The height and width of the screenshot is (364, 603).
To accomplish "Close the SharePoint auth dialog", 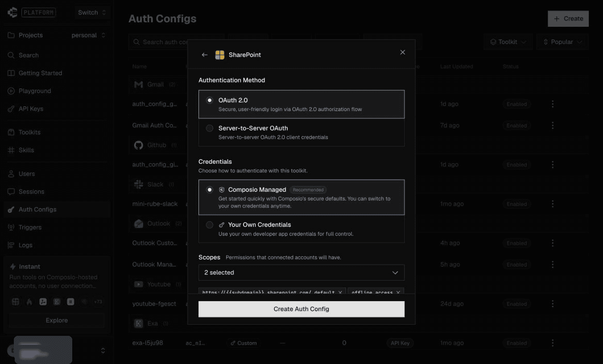I will click(x=403, y=52).
